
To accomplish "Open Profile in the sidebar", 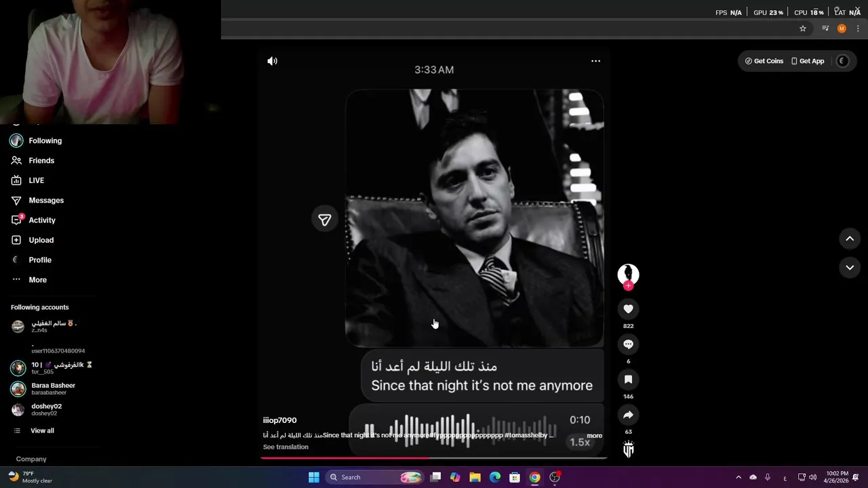I will [x=31, y=260].
